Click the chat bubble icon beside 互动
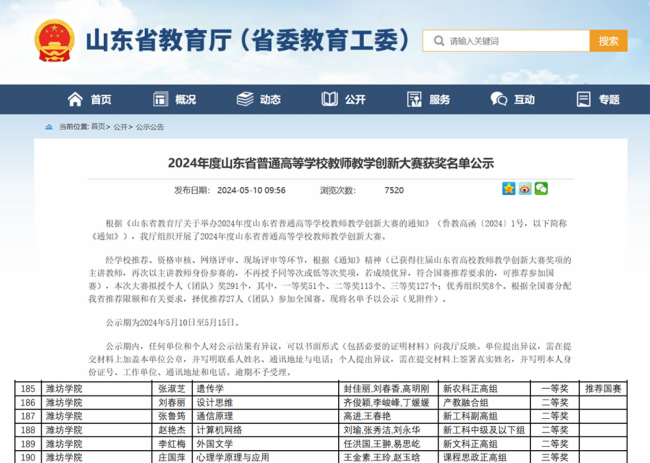 point(498,99)
